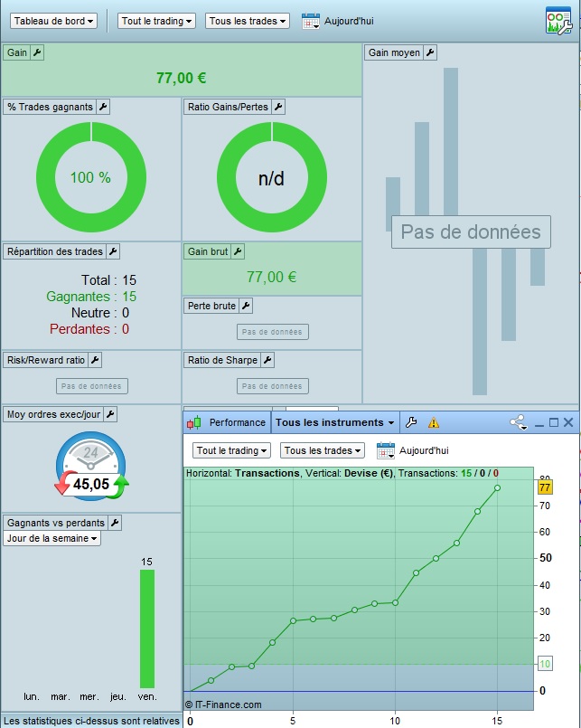Click the green 10 level marker
The image size is (581, 728).
click(x=545, y=664)
